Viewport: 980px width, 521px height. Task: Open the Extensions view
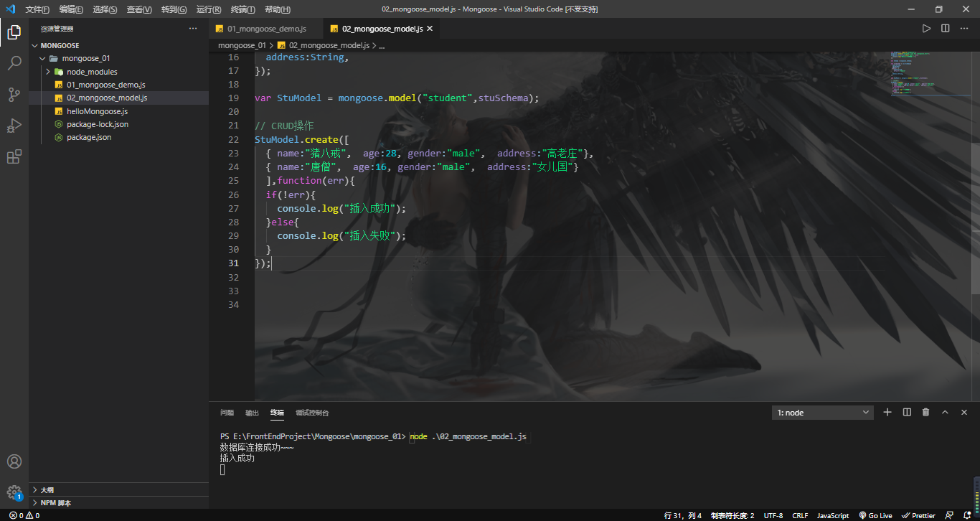coord(14,156)
